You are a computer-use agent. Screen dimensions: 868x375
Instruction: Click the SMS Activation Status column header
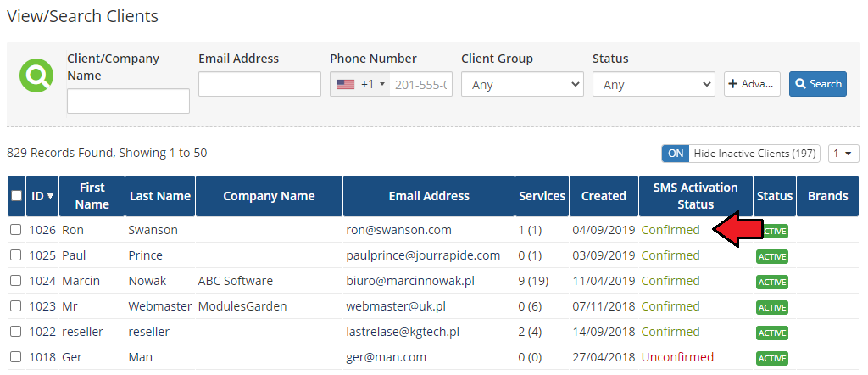pos(696,195)
